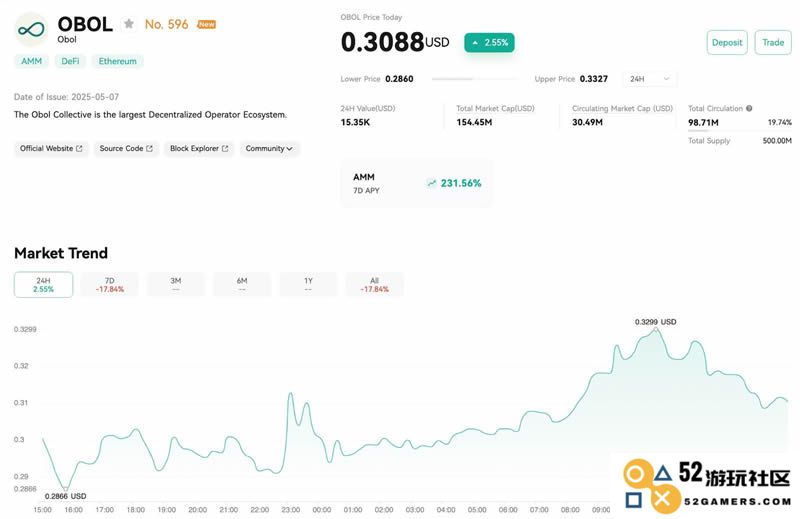Add OBOL to favorites with the star icon
The width and height of the screenshot is (800, 519).
click(x=129, y=24)
